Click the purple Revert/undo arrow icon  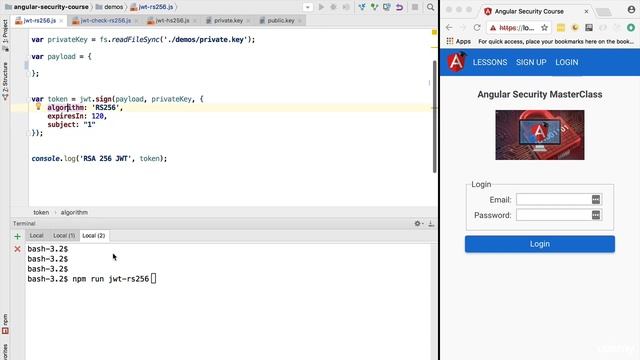[400, 7]
